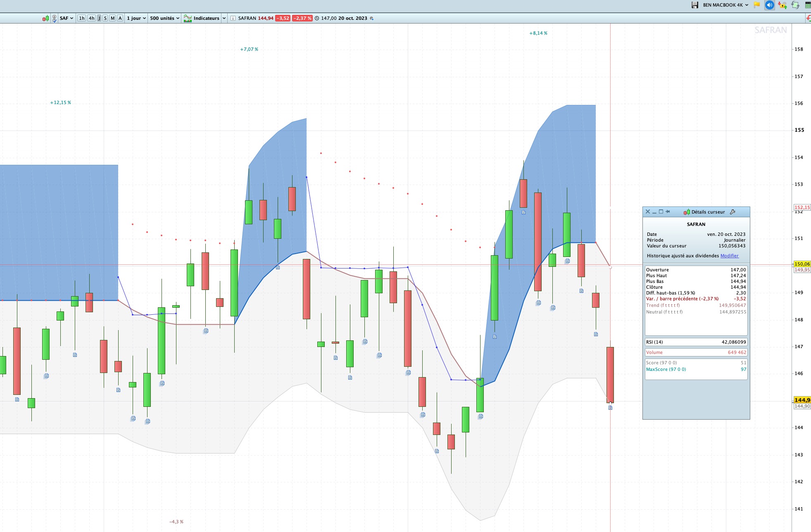Select the monthly M timeframe button
The width and height of the screenshot is (811, 532).
(x=112, y=18)
